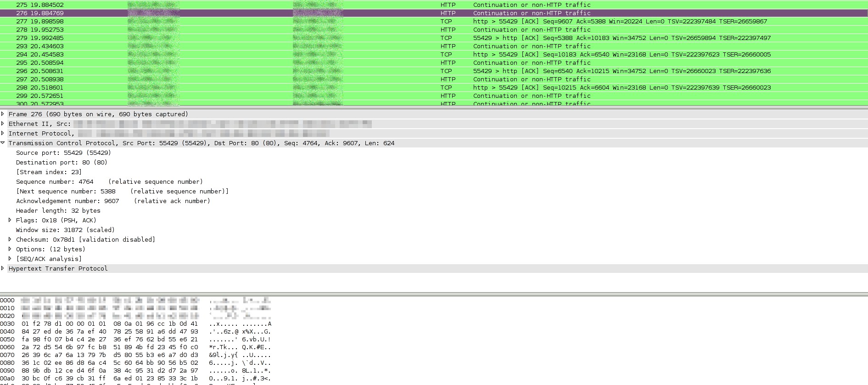Click hex dump row at offset 0090
The height and width of the screenshot is (385, 868).
tap(136, 370)
